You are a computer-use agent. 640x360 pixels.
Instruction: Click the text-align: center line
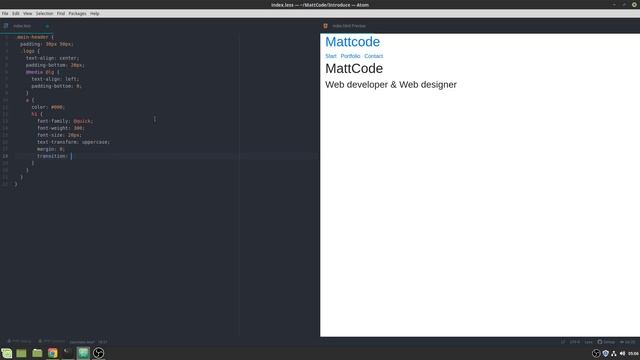[53, 58]
